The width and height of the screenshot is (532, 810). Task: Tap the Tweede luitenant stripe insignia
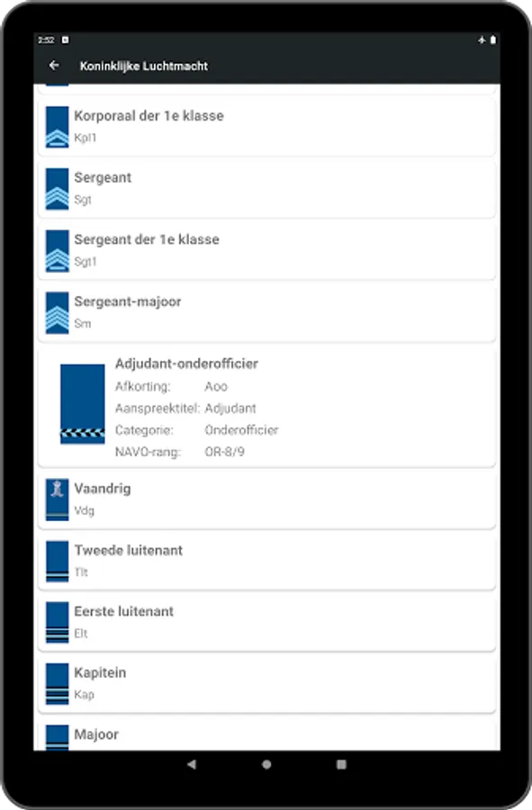click(x=57, y=562)
